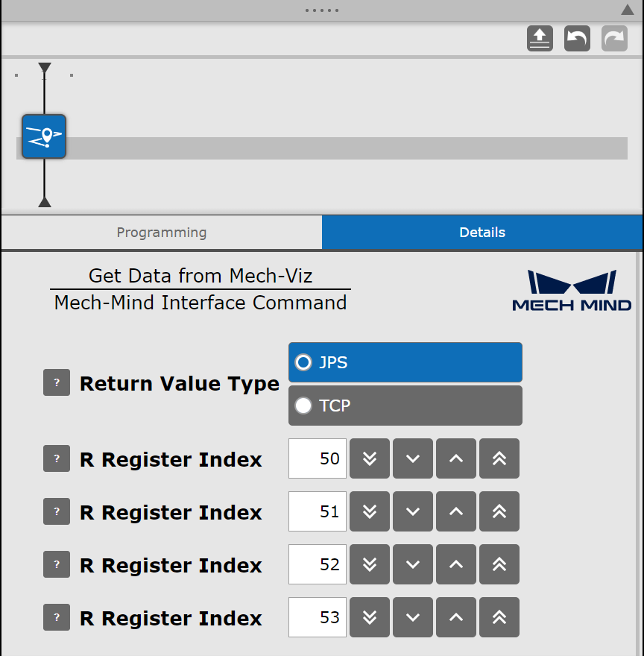This screenshot has height=656, width=644.
Task: Click the greyed redo arrow icon
Action: point(614,39)
